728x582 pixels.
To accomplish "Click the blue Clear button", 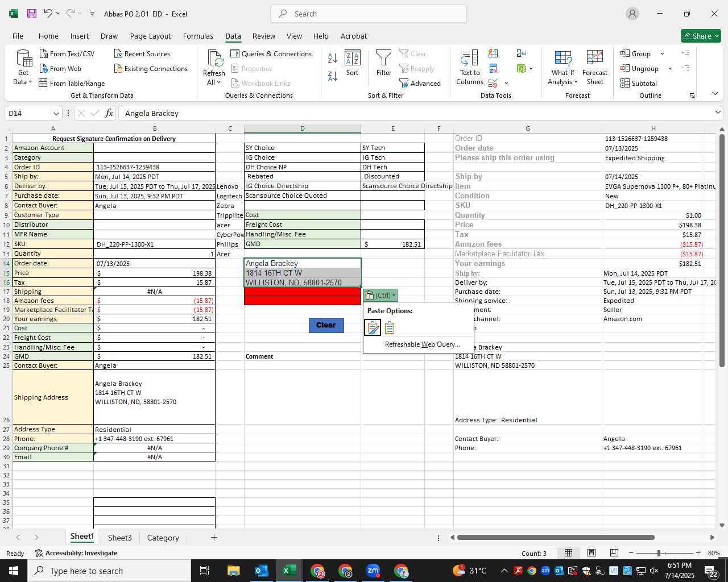I will pos(326,325).
